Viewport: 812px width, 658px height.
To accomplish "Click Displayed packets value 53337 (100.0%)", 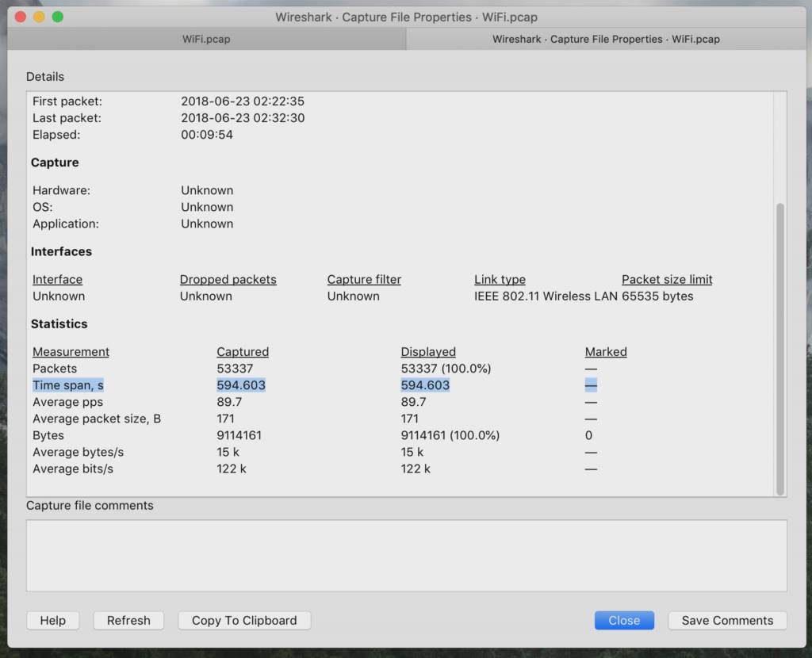I will tap(446, 369).
